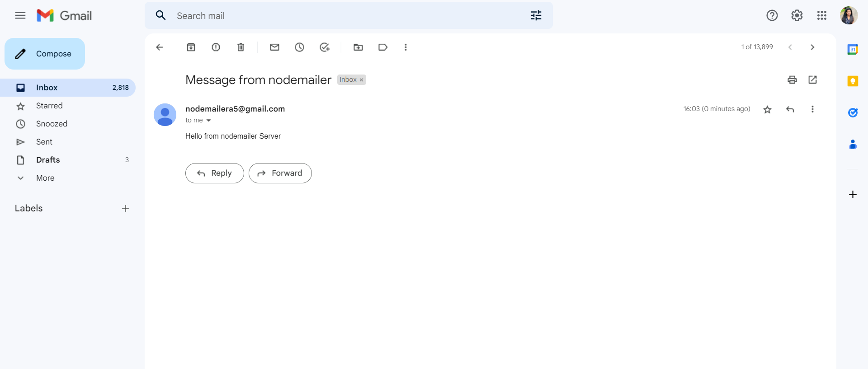
Task: Open Google apps grid
Action: coord(822,15)
